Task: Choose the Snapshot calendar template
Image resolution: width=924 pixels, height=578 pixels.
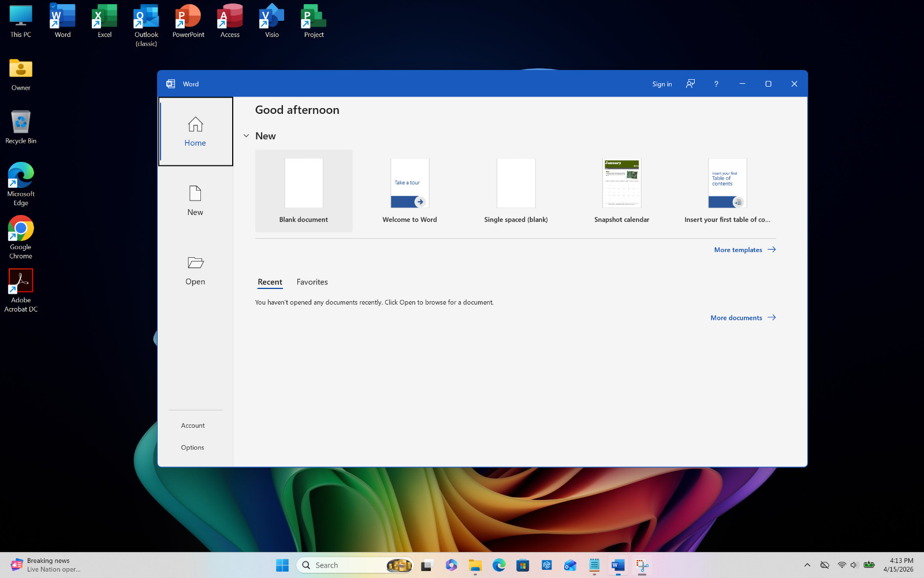Action: (x=621, y=191)
